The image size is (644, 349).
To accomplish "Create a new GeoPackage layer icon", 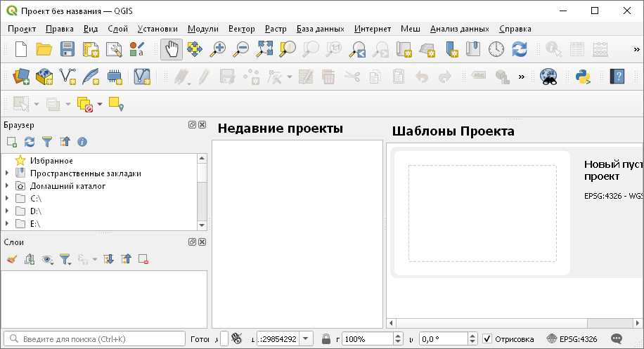I will click(x=44, y=77).
